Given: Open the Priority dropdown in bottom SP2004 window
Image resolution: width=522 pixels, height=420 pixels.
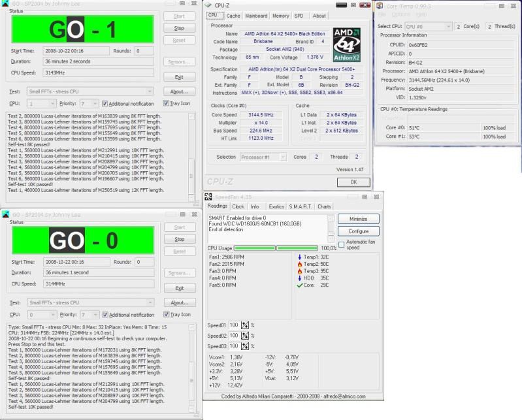Looking at the screenshot, I should pos(90,314).
